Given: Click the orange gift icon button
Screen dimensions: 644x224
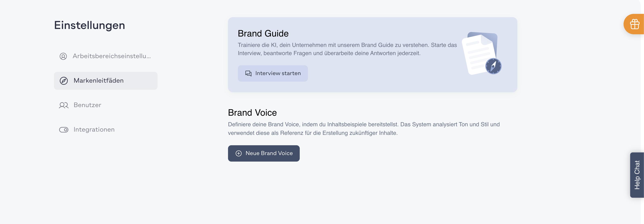Looking at the screenshot, I should (x=635, y=24).
